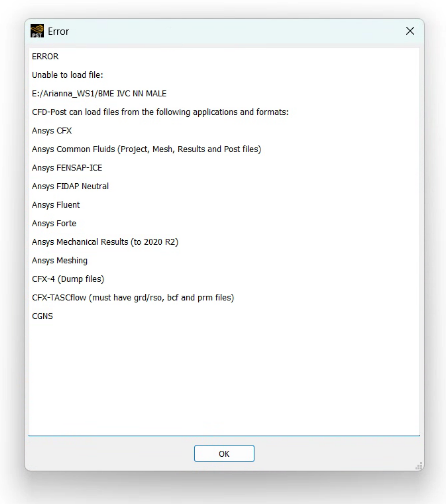Screen dimensions: 446x504
Task: Click the E:/Arianna_WS1 file path text
Action: (x=99, y=94)
